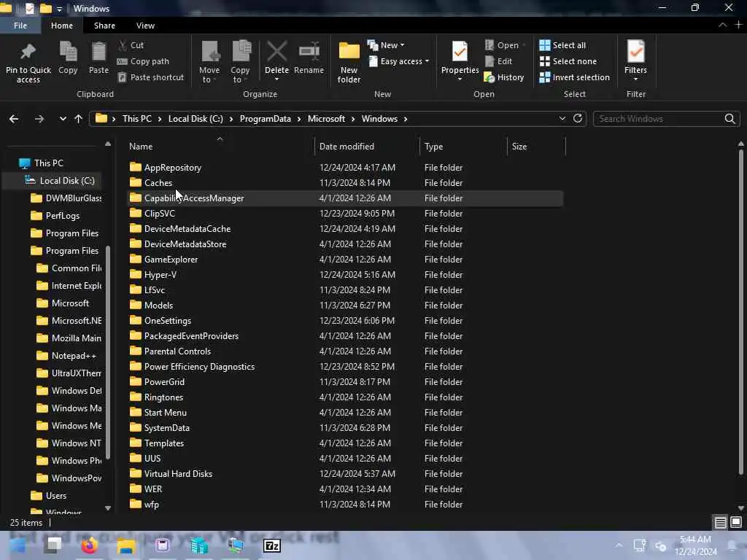
Task: Click Paste shortcut in the ribbon
Action: [150, 77]
